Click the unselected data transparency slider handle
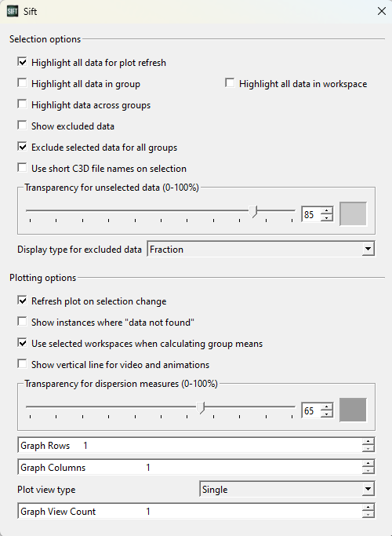392x536 pixels. [x=253, y=211]
